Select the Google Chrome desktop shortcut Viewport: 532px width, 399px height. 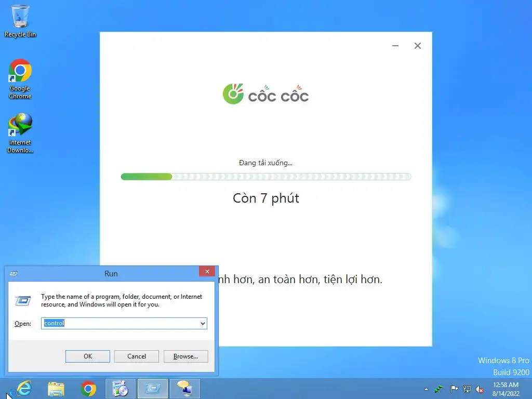coord(20,79)
